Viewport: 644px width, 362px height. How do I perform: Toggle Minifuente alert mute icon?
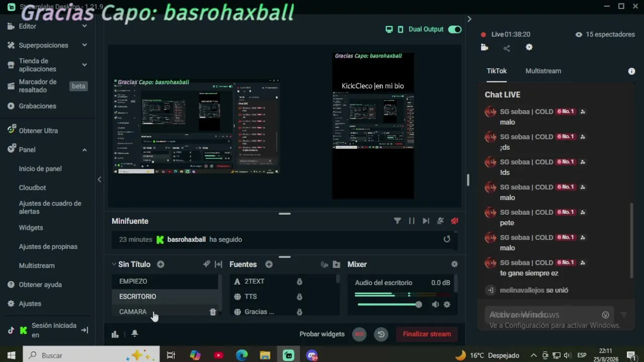pyautogui.click(x=440, y=221)
